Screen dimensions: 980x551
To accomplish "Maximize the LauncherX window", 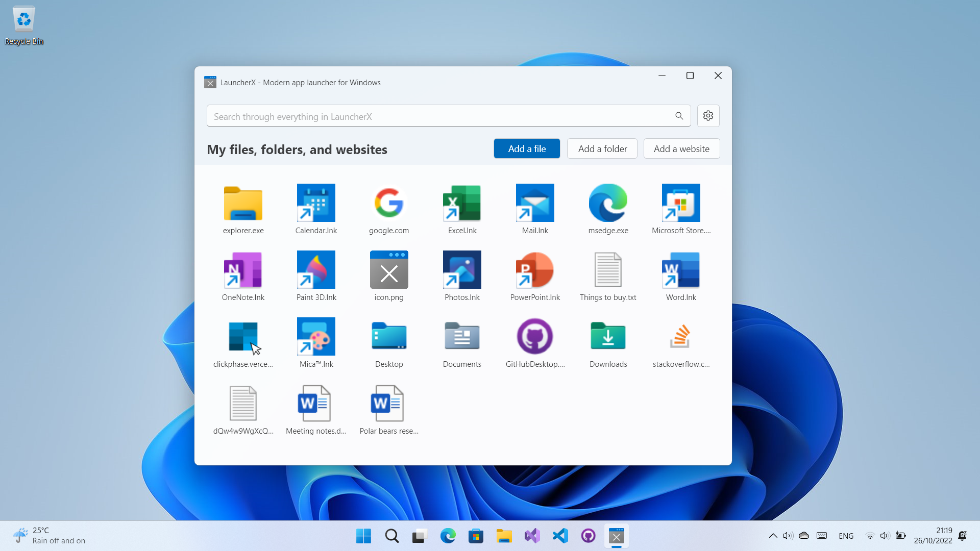I will point(690,76).
